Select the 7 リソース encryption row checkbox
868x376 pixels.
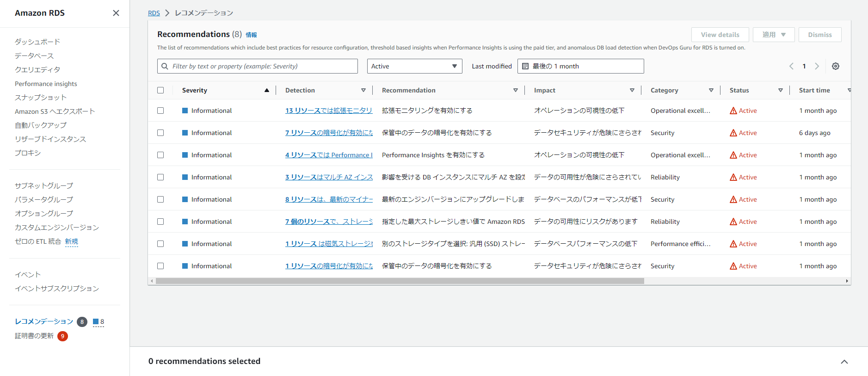point(160,133)
